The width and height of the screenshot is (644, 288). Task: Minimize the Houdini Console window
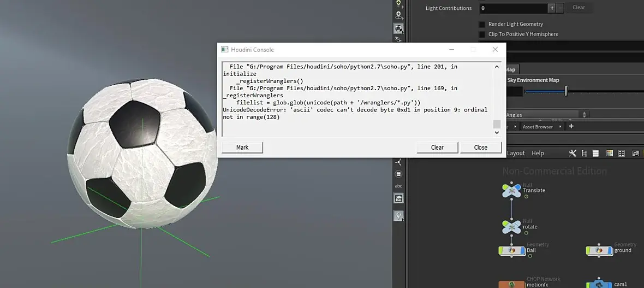click(451, 49)
